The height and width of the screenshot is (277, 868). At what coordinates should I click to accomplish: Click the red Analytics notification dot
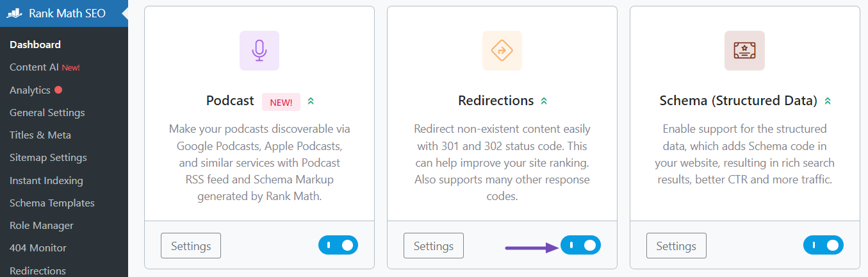(58, 90)
